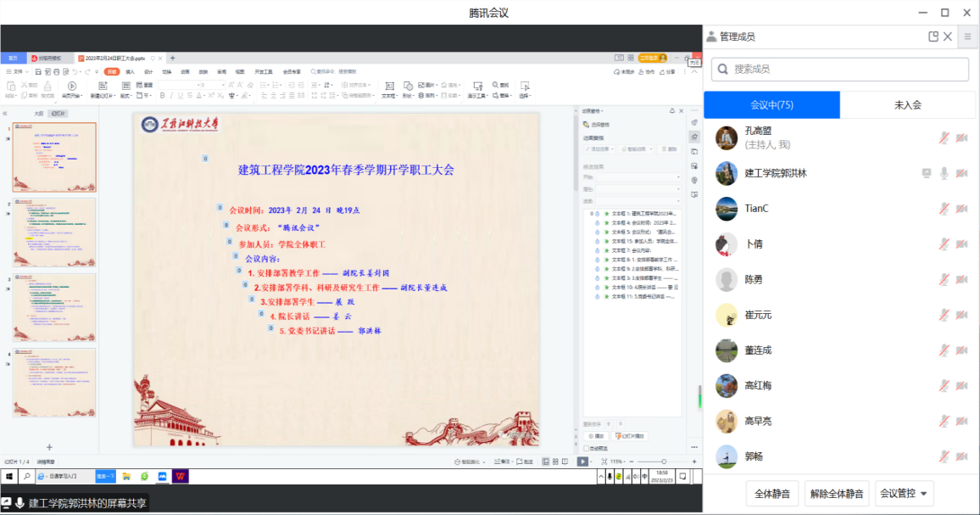Viewport: 980px width, 515px height.
Task: Toggle 高红梅's camera off icon
Action: pos(961,386)
